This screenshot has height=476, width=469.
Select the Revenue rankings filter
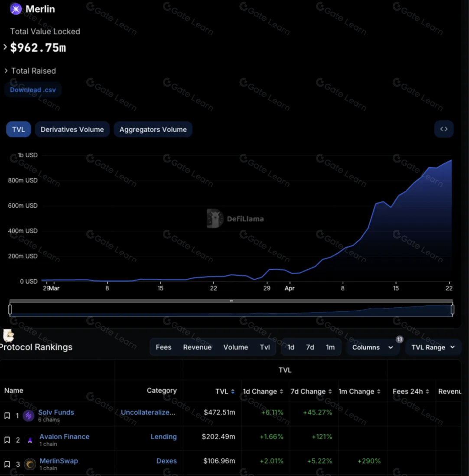(x=197, y=347)
